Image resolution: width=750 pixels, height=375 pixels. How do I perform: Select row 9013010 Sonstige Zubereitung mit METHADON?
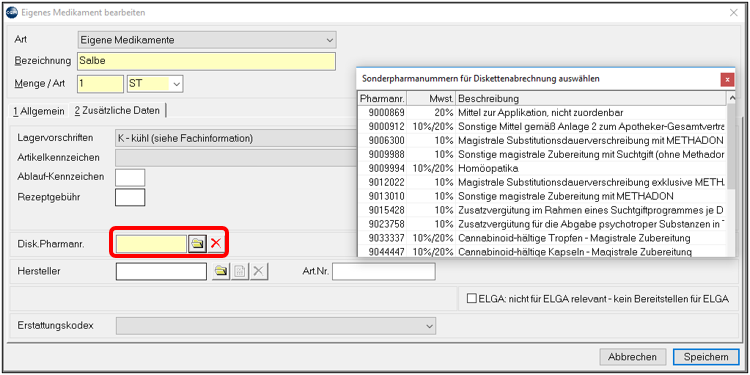(542, 196)
